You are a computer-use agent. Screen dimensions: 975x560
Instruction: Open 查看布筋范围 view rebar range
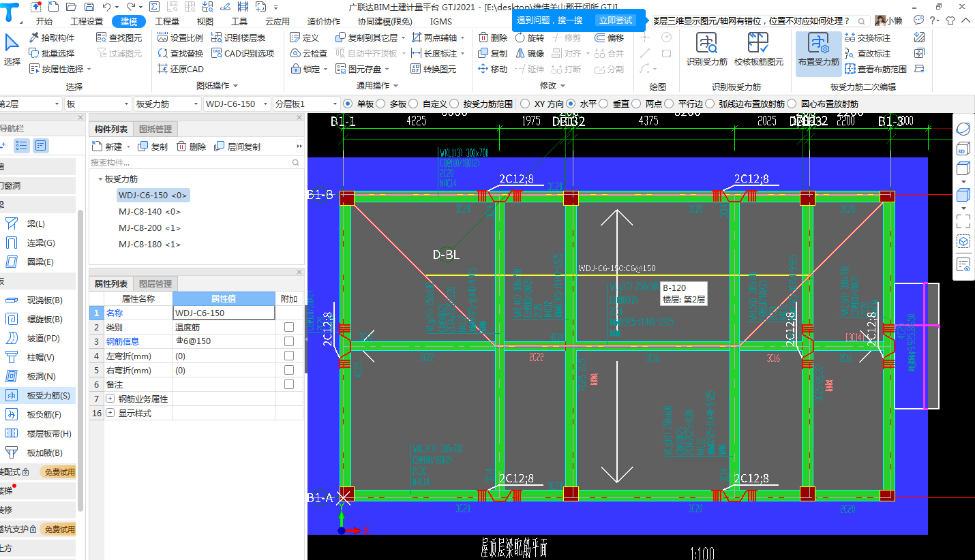point(875,69)
